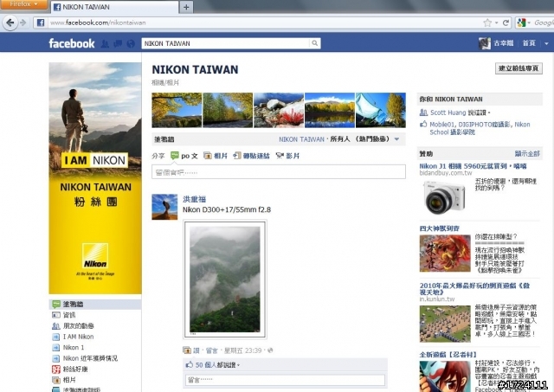Image resolution: width=554 pixels, height=392 pixels.
Task: Open the red plant rocks photo thumbnail
Action: pyautogui.click(x=279, y=110)
